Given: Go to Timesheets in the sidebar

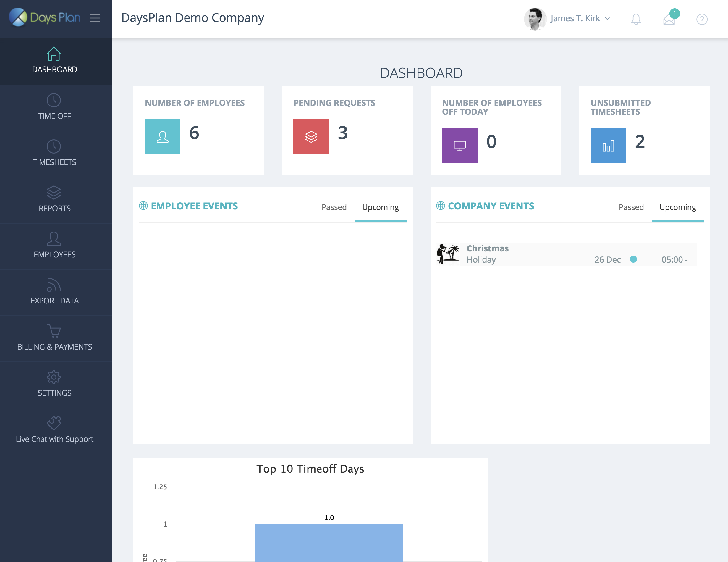Looking at the screenshot, I should point(54,154).
